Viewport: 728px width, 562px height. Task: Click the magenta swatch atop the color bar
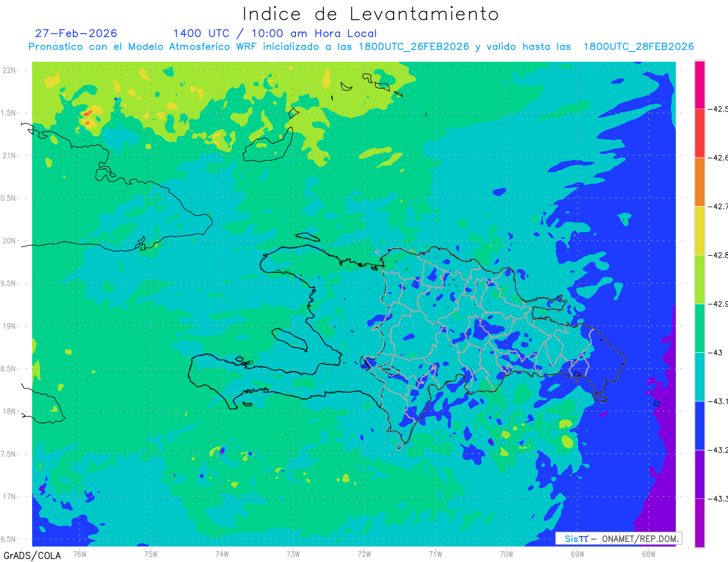coord(699,84)
